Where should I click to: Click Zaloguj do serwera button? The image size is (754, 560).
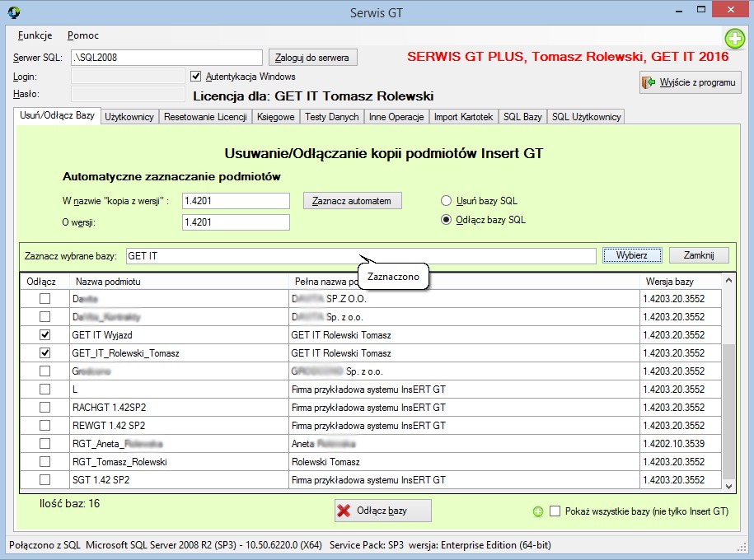coord(312,58)
